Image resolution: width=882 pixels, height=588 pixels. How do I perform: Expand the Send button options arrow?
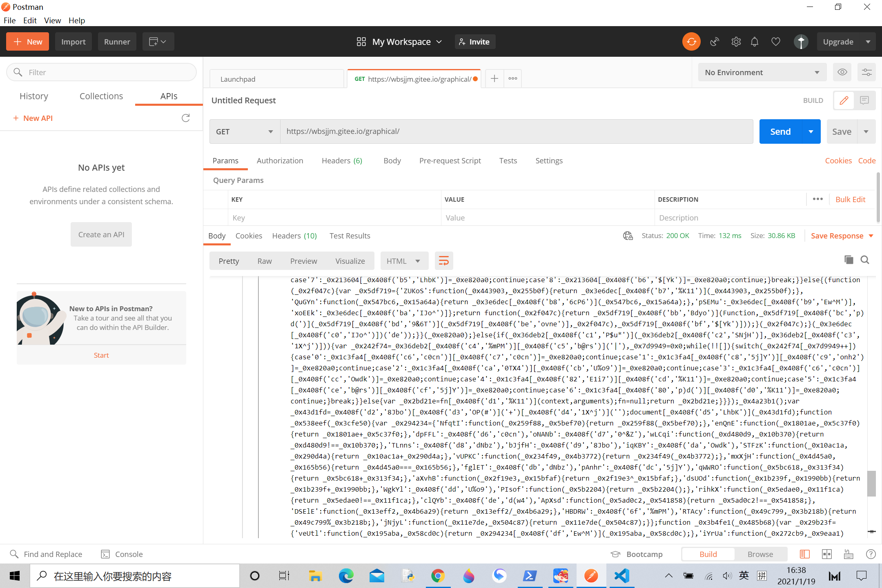tap(811, 131)
